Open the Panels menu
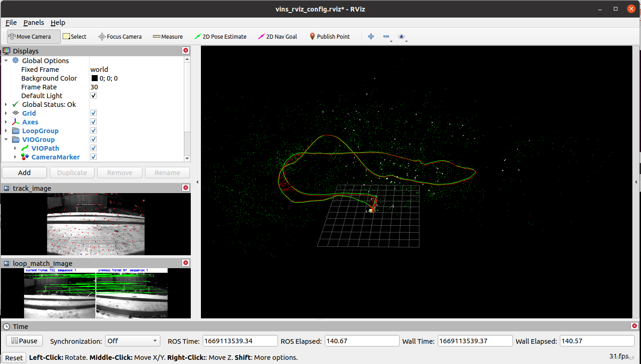The height and width of the screenshot is (364, 641). pos(34,22)
